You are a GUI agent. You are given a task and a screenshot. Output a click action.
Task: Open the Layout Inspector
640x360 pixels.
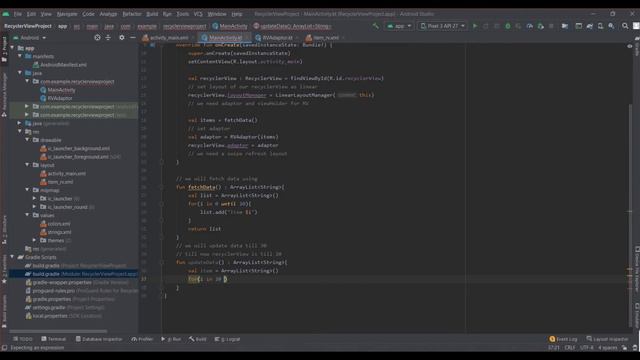(608, 339)
